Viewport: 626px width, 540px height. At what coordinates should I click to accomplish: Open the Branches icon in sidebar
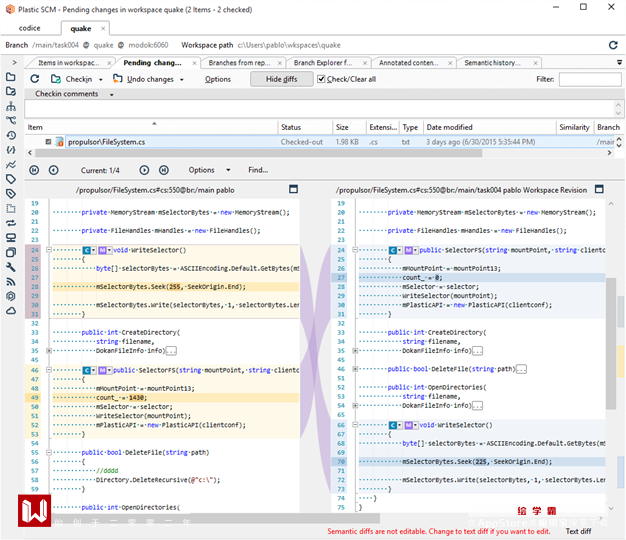pos(11,120)
